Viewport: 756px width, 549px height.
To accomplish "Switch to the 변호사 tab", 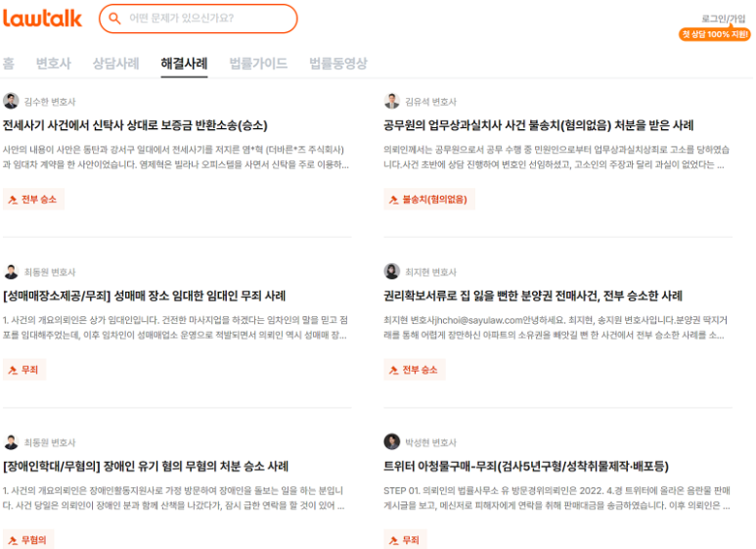I will [x=54, y=64].
